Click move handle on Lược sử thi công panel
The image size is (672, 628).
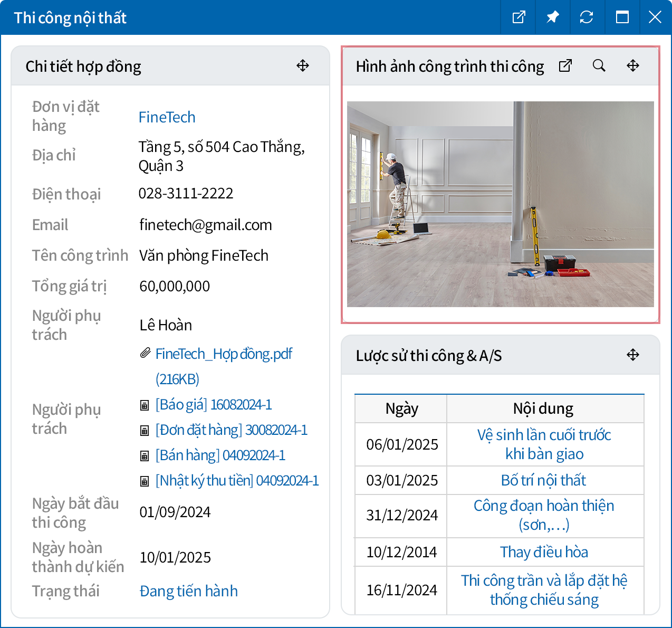(x=633, y=355)
